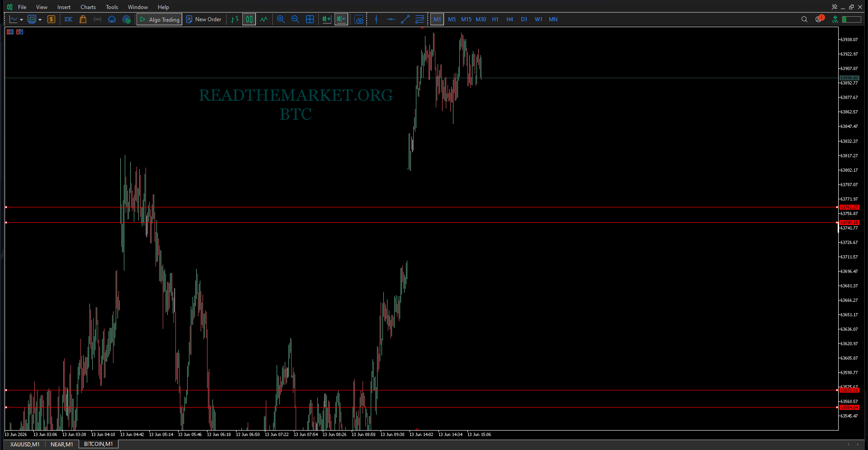Zoom out on the chart
Viewport: 868px width, 450px height.
(x=295, y=19)
